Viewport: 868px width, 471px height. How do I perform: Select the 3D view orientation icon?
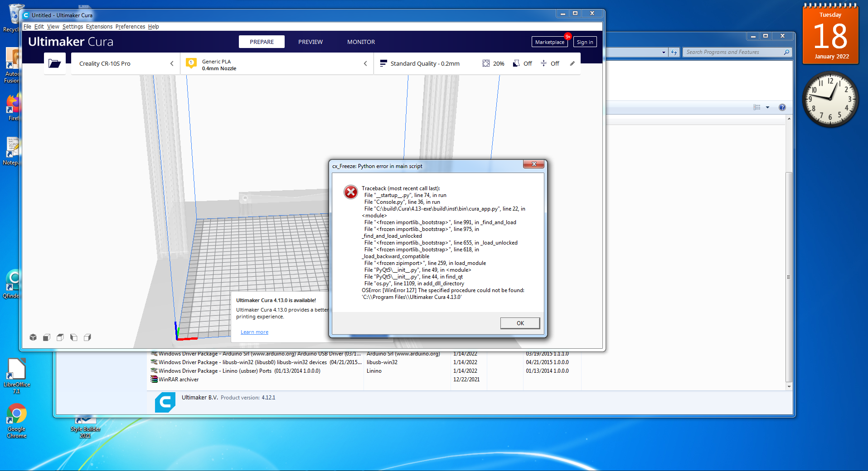33,337
